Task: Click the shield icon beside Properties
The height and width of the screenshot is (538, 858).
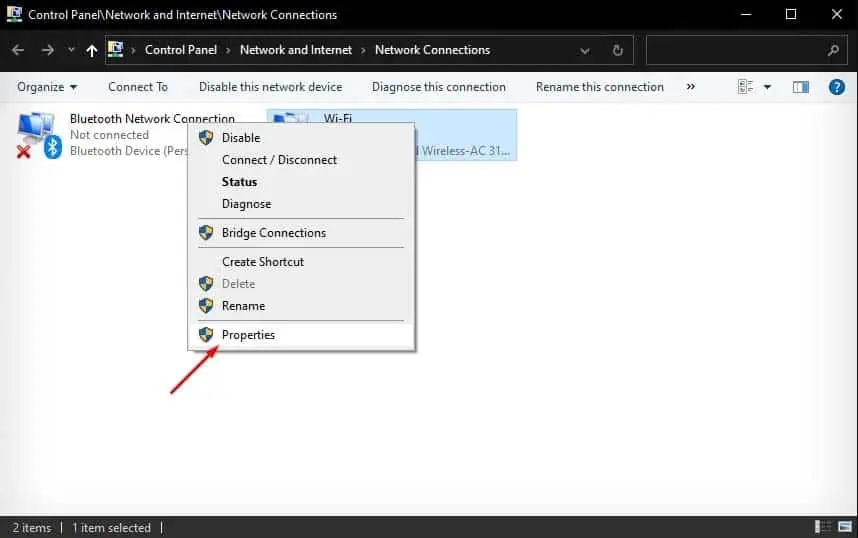Action: tap(206, 334)
